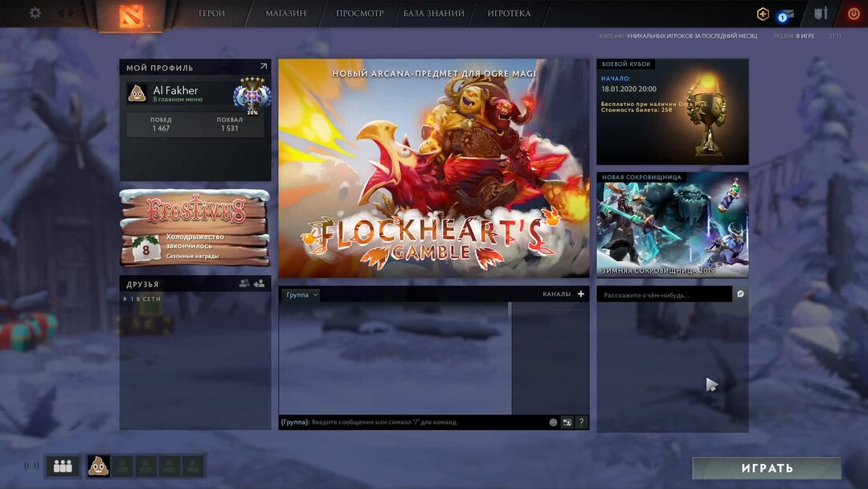Click the add friend icon
The image size is (868, 489).
pyautogui.click(x=259, y=284)
